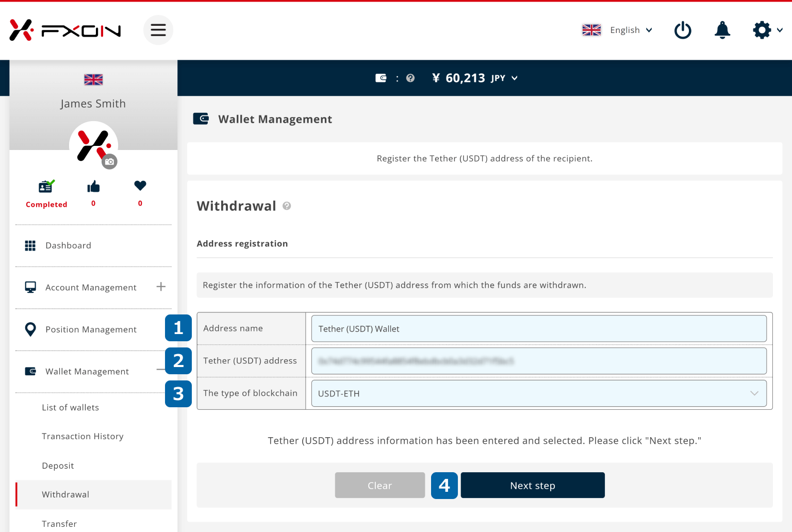The width and height of the screenshot is (792, 532).
Task: Click the Address name input field
Action: click(x=539, y=328)
